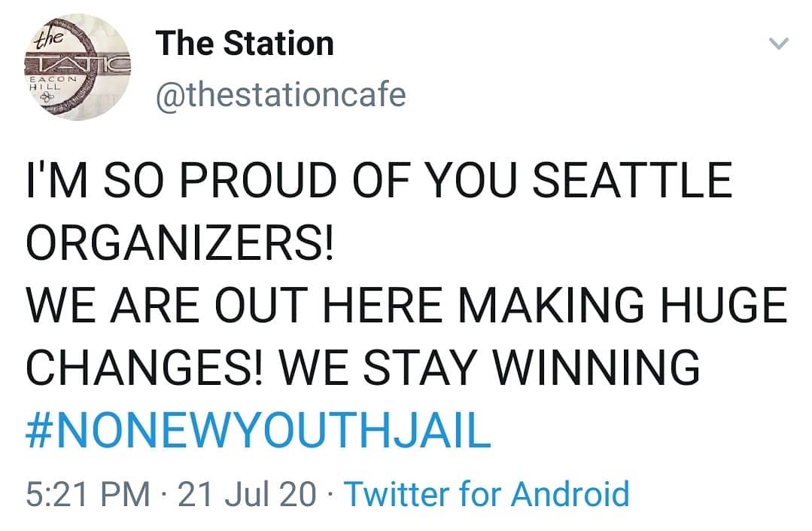This screenshot has height=531, width=812.
Task: Click the word "SEATTLE" in the tweet
Action: pos(632,180)
